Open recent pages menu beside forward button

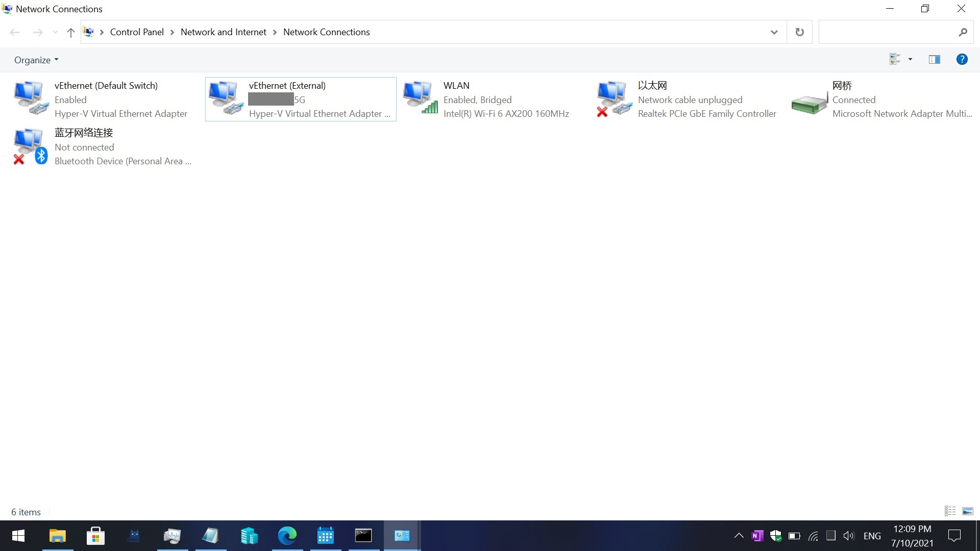point(55,32)
